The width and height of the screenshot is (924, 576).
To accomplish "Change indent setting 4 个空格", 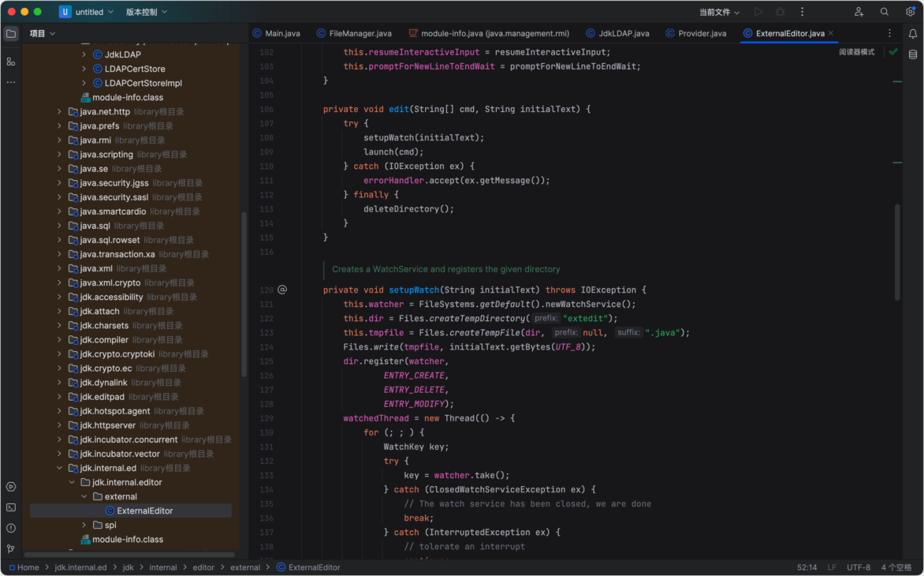I will coord(896,567).
